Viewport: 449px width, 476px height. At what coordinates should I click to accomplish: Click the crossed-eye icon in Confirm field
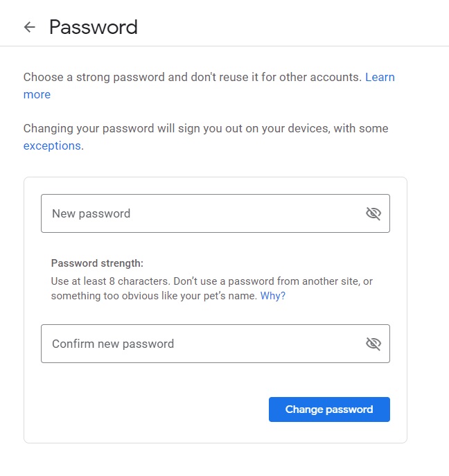(x=373, y=344)
